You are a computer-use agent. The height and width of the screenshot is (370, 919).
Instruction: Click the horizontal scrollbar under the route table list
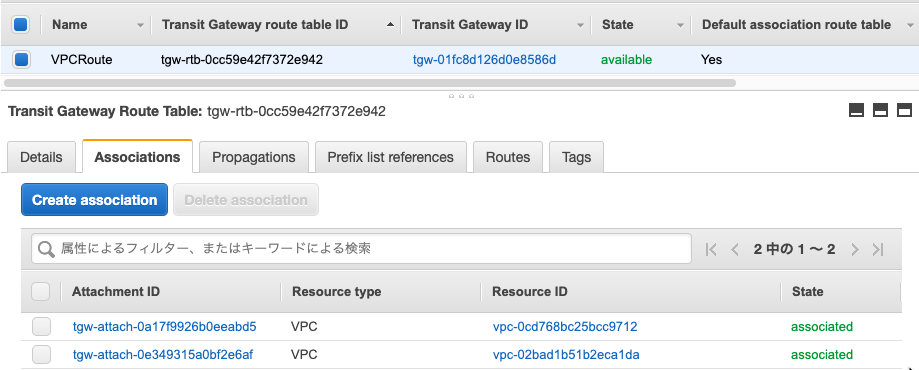pos(370,83)
